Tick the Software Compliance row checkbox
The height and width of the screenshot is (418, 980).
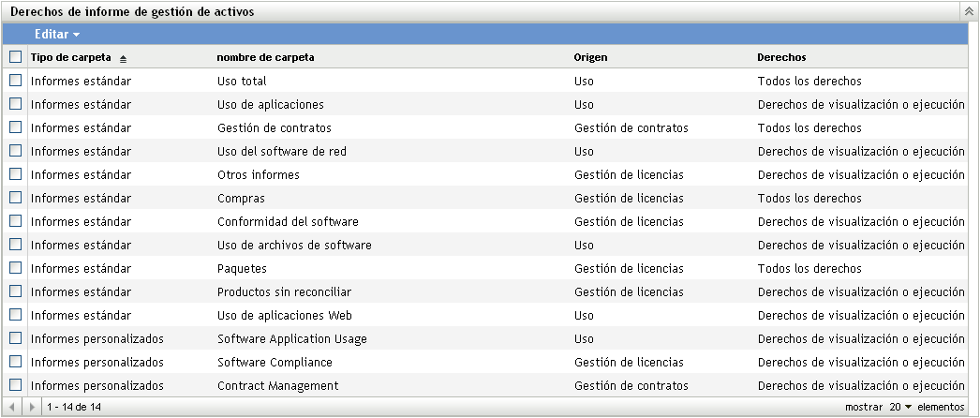15,362
